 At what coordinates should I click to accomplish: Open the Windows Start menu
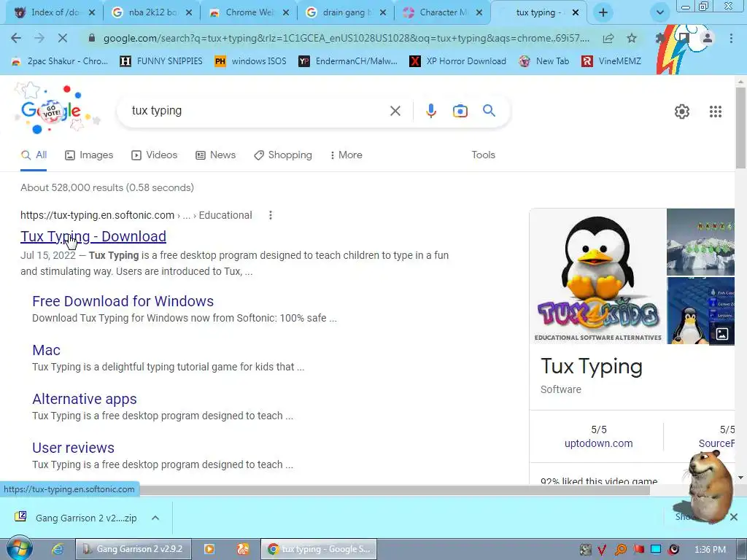pos(19,549)
